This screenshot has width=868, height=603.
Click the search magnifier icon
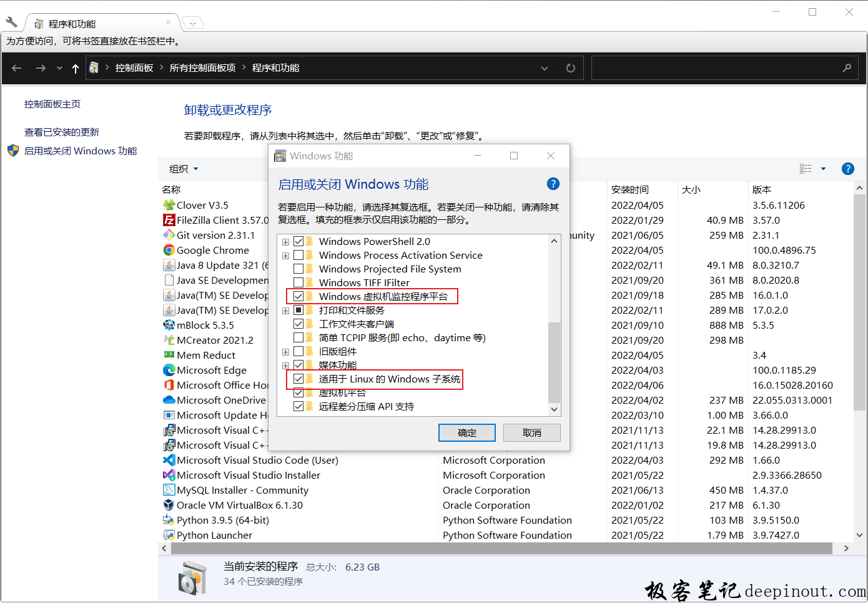[847, 68]
